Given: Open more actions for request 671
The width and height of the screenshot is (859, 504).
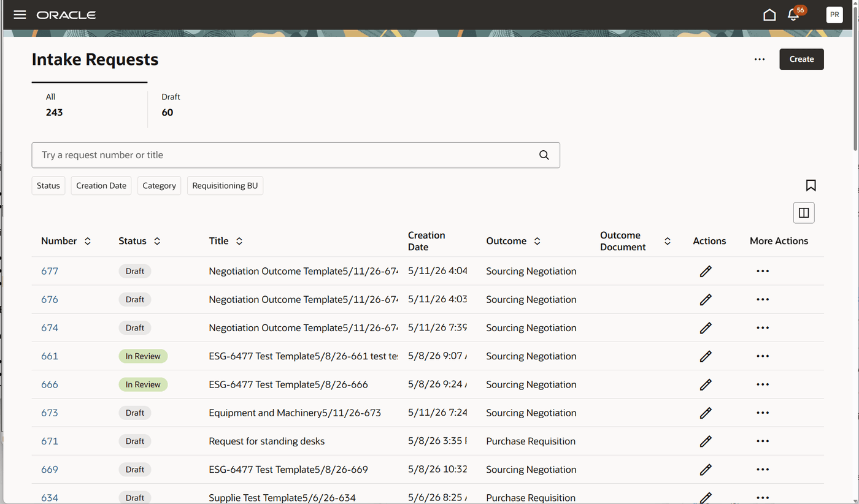Looking at the screenshot, I should (763, 441).
